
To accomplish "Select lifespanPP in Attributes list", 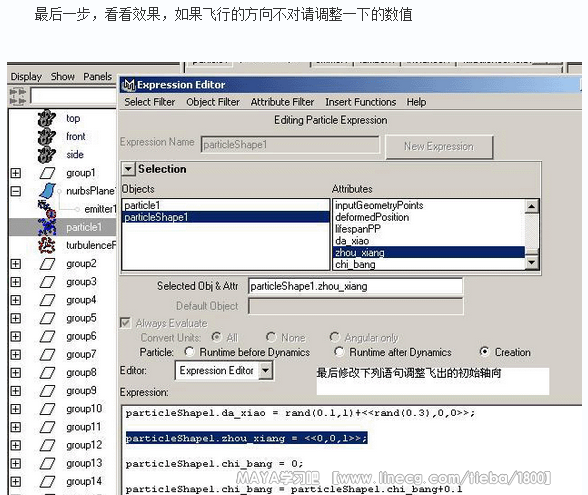I will click(429, 229).
